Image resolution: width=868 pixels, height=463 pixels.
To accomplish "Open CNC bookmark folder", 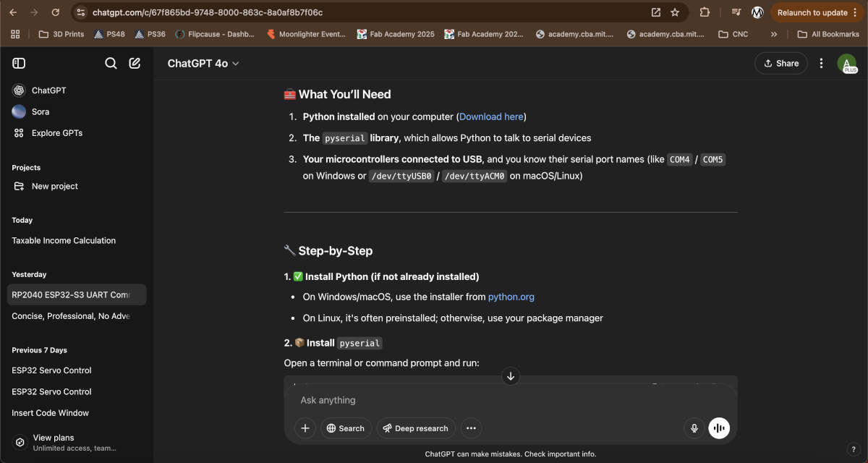I will [x=733, y=34].
